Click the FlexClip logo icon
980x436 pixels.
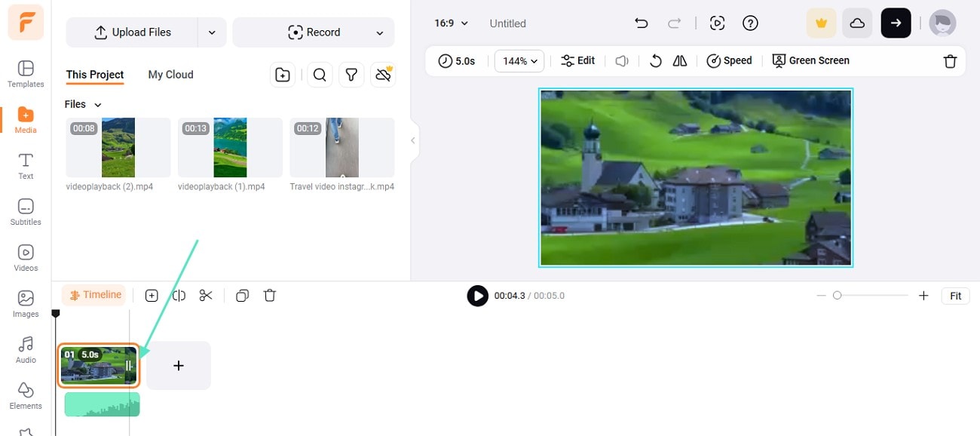click(26, 22)
